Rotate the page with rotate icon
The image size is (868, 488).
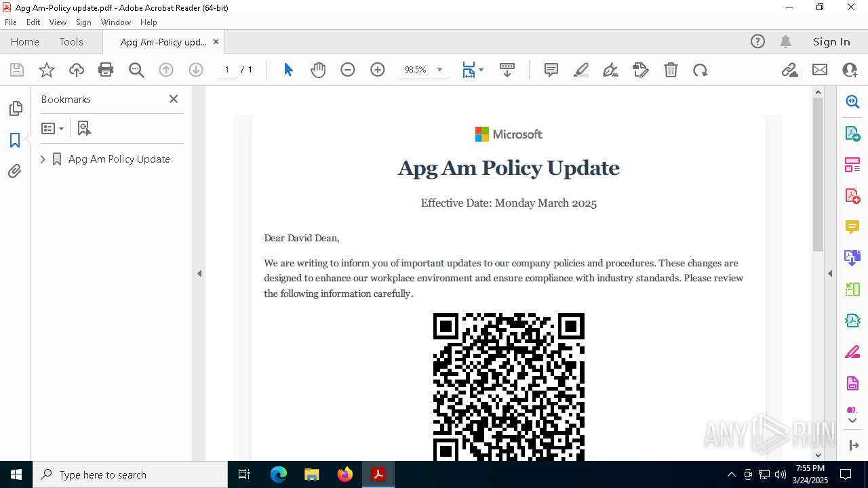(x=701, y=70)
